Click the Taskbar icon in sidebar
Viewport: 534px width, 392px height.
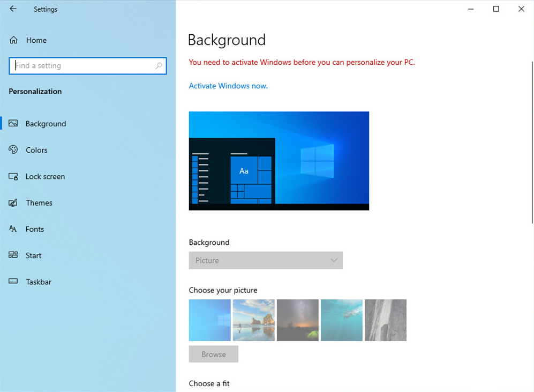[x=13, y=281]
